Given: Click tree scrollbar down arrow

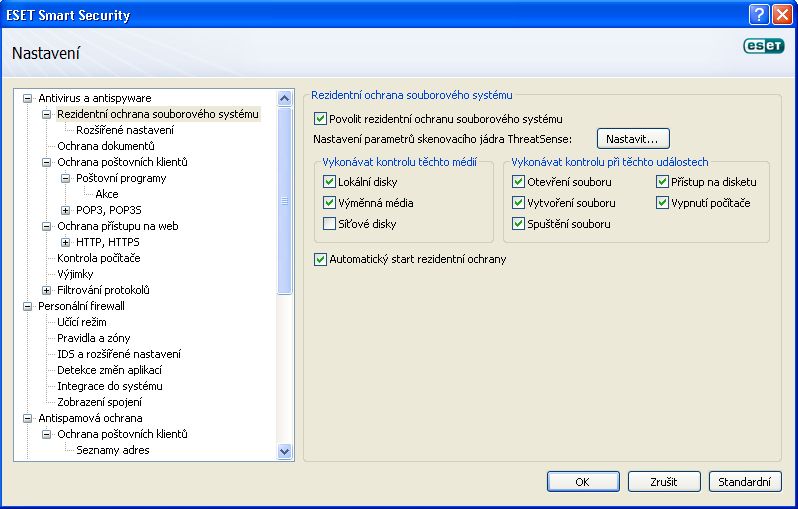Looking at the screenshot, I should [284, 451].
